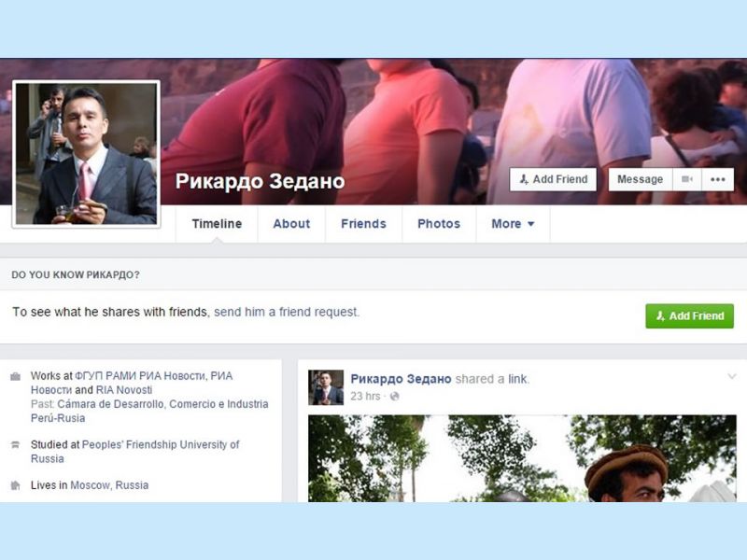Click the green Add Friend button
747x560 pixels.
point(689,315)
